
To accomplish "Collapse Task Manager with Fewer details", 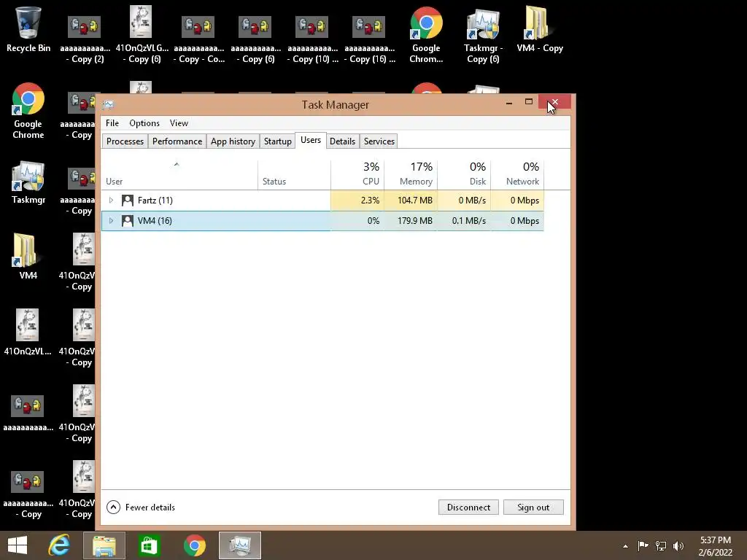I will [x=141, y=507].
